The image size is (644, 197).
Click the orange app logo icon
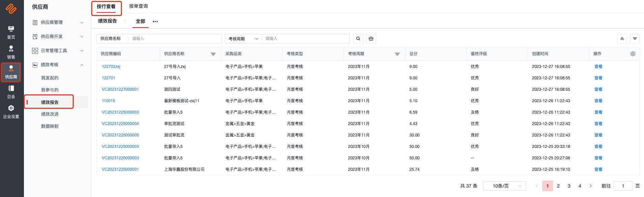tap(11, 9)
